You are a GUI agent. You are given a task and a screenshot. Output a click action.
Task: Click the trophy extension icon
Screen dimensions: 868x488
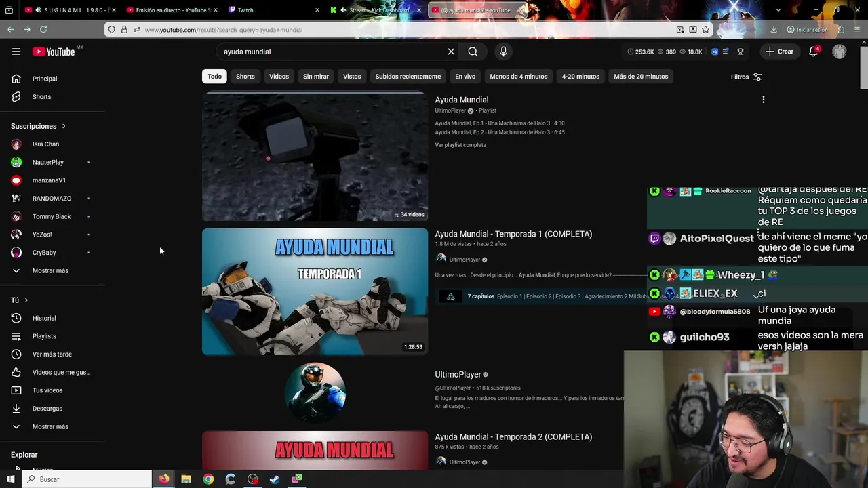741,52
